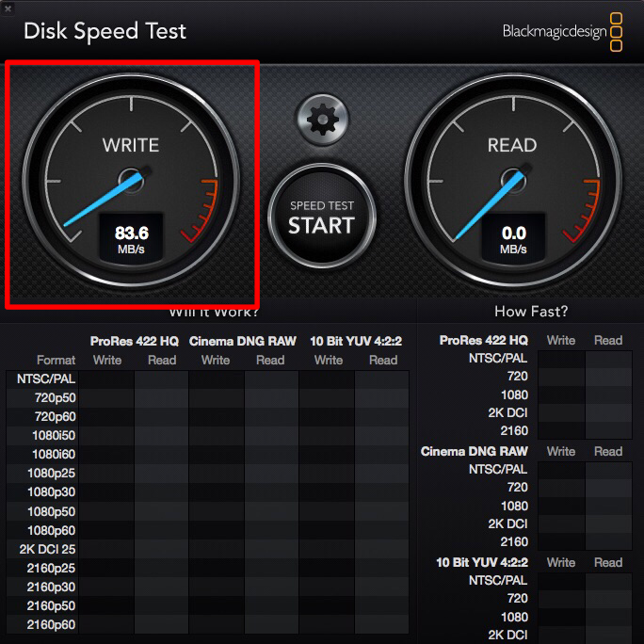Select the 1080 row under How Fast Cinema DNG RAW
This screenshot has height=644, width=644.
tap(567, 506)
